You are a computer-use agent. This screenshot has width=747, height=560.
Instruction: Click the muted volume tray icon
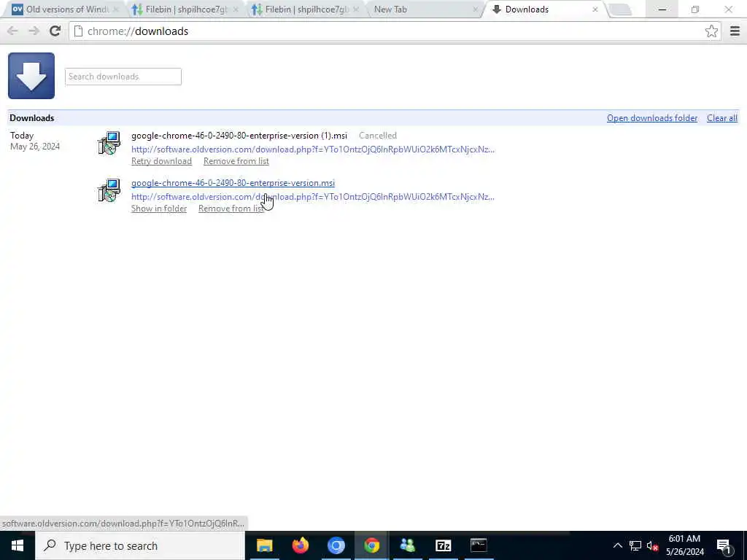652,545
